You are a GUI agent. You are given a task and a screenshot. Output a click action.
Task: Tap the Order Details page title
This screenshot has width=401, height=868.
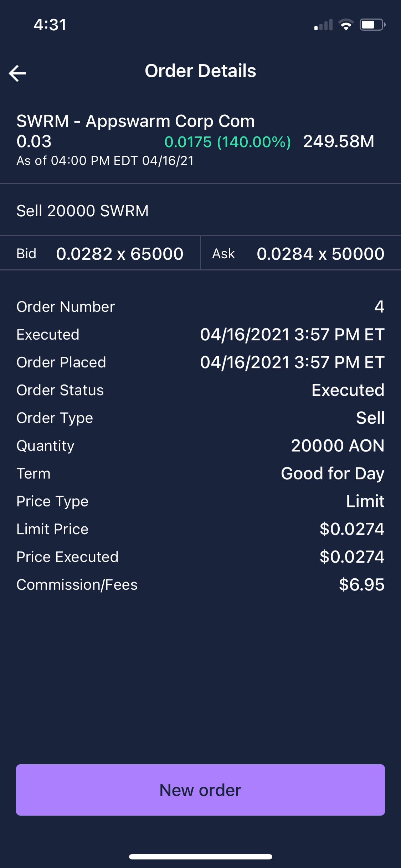click(200, 71)
